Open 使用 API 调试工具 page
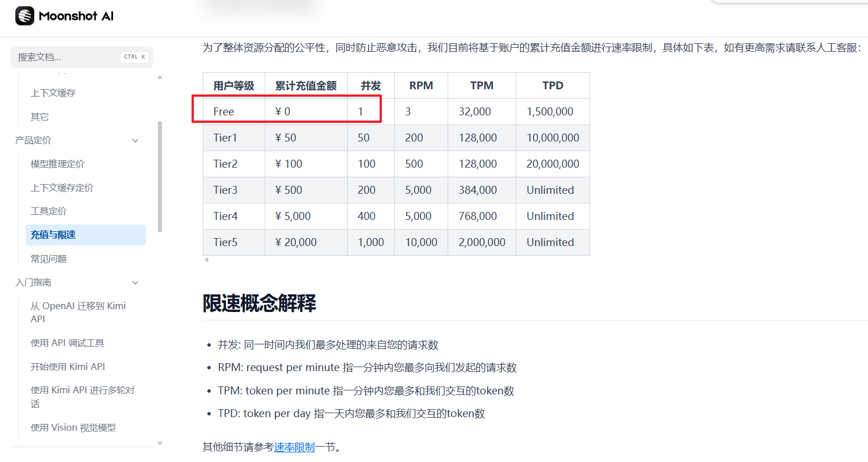Viewport: 868px width, 462px height. pyautogui.click(x=68, y=343)
